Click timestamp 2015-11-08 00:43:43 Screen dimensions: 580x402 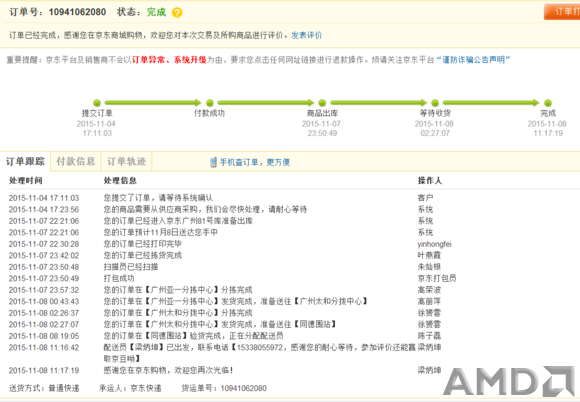[x=44, y=301]
